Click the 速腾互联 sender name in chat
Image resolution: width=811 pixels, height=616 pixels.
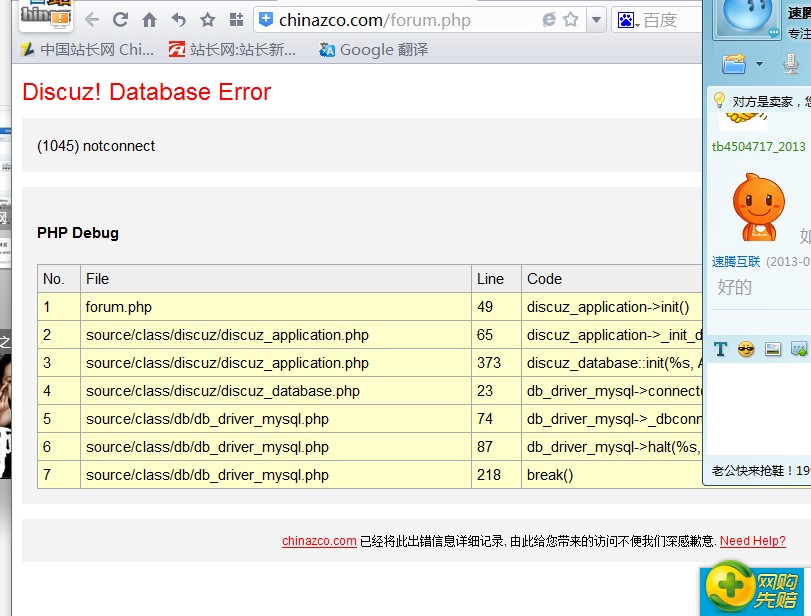click(x=735, y=262)
